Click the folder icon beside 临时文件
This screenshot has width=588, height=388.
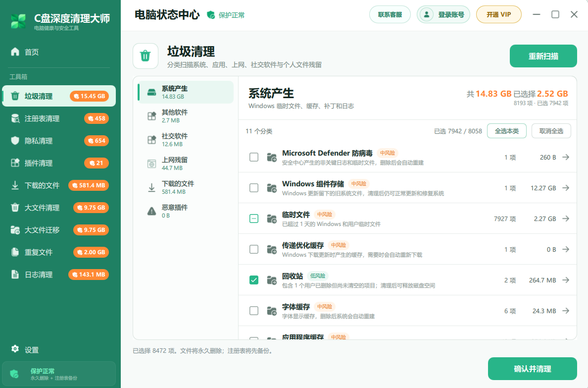click(272, 219)
